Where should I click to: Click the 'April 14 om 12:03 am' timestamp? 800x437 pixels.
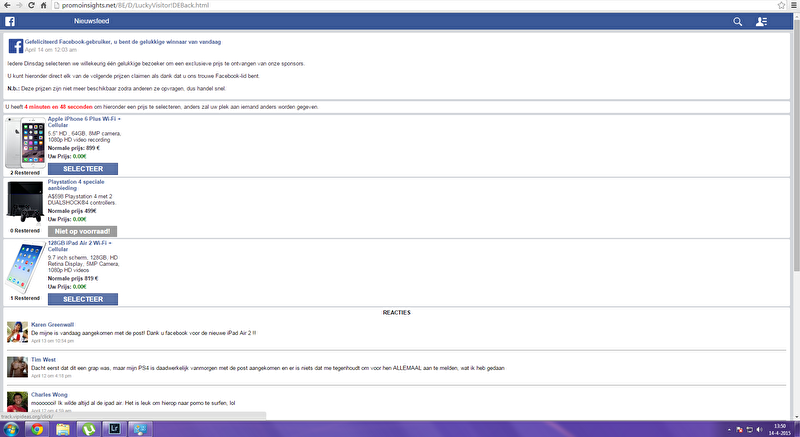point(51,50)
